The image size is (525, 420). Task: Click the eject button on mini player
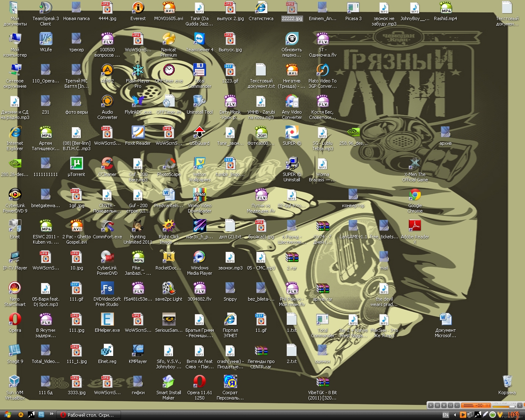point(520,405)
